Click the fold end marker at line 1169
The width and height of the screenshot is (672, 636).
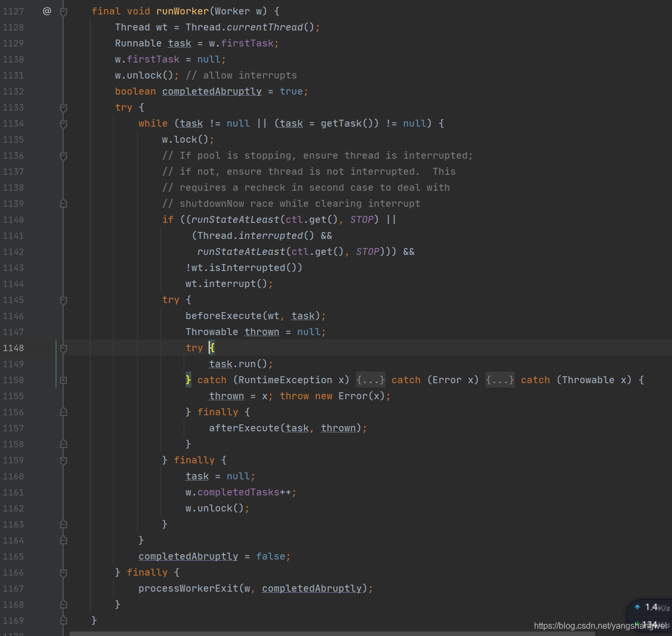(x=63, y=621)
